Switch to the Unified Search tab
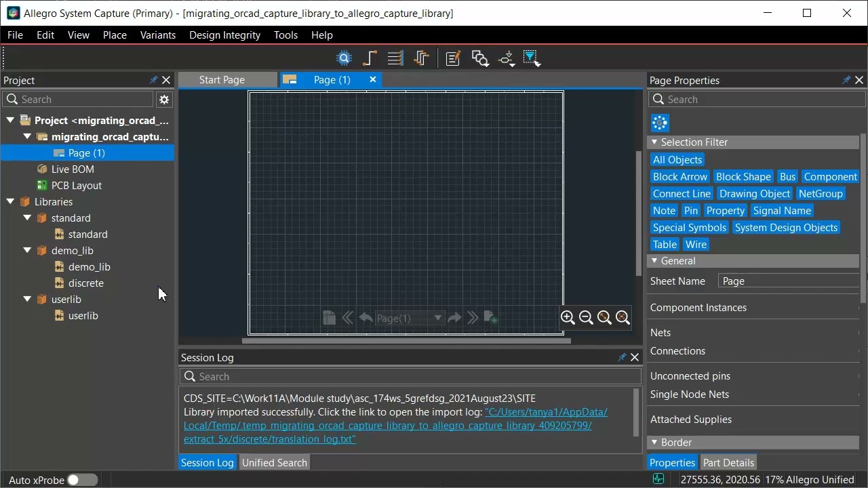This screenshot has width=868, height=488. (x=275, y=463)
